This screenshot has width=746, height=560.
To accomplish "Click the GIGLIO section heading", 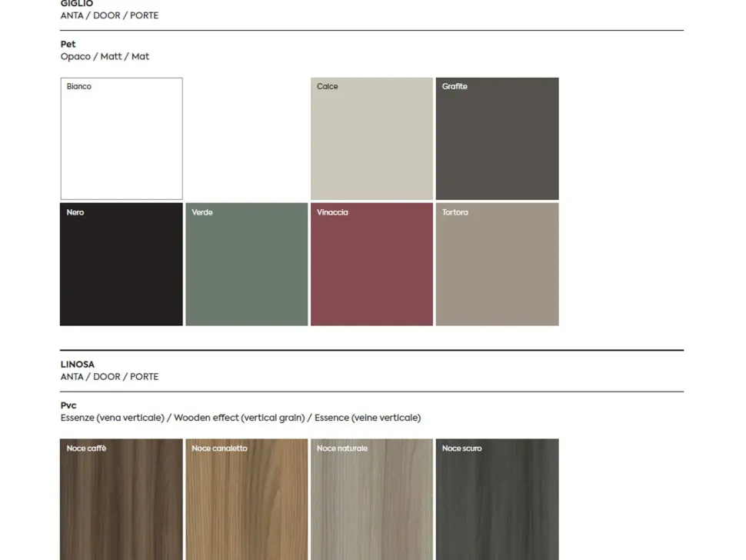I will point(77,4).
